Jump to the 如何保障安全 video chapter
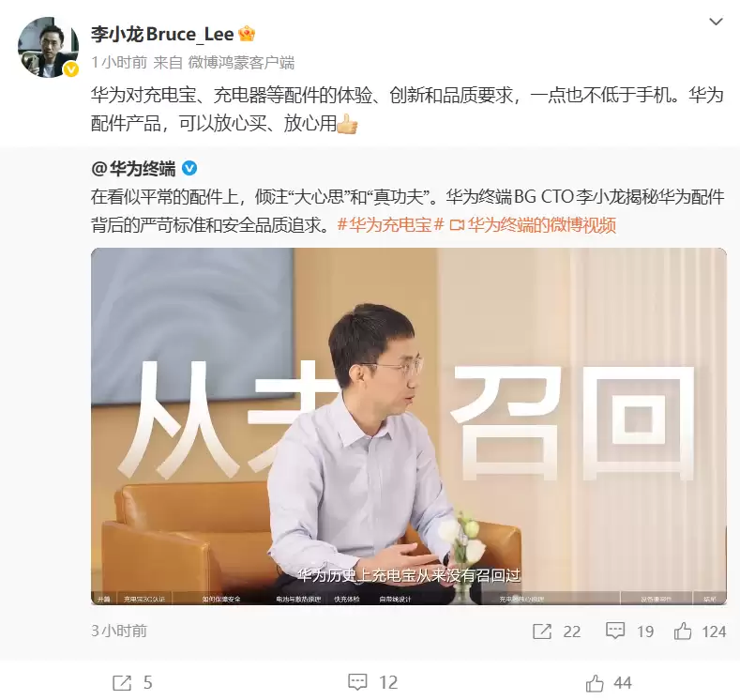740x700 pixels. [221, 599]
